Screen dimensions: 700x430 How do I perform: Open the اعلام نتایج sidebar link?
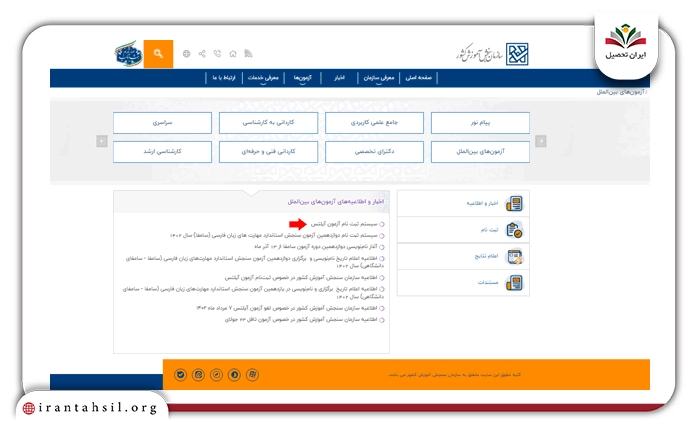486,256
